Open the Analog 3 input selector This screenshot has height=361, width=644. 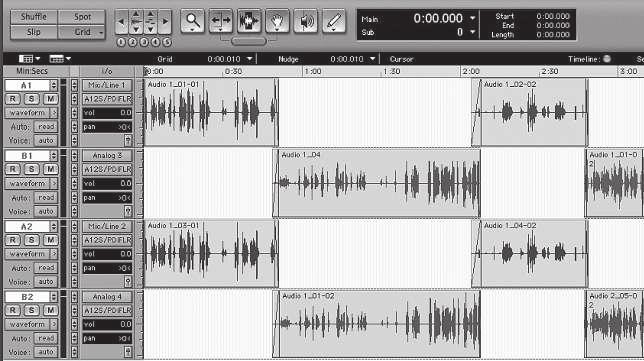click(107, 156)
